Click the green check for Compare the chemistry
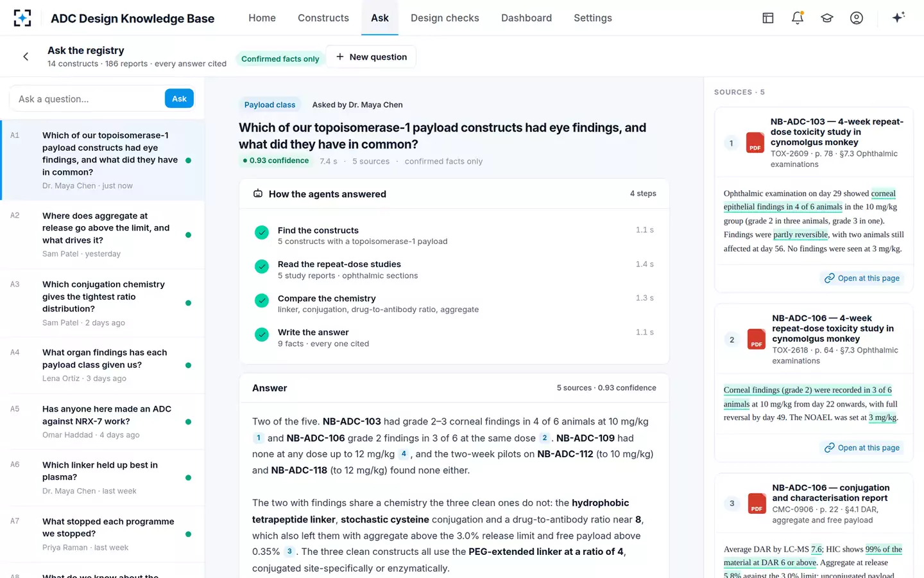The height and width of the screenshot is (578, 924). point(262,301)
